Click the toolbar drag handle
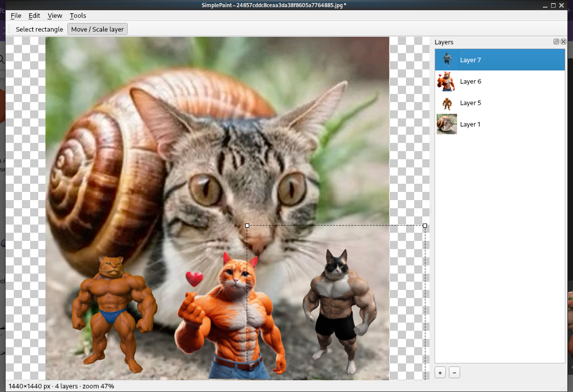The image size is (573, 392). click(10, 29)
